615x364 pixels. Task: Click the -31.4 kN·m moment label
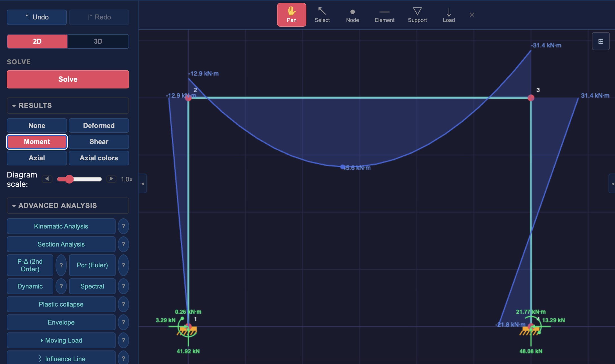(546, 45)
